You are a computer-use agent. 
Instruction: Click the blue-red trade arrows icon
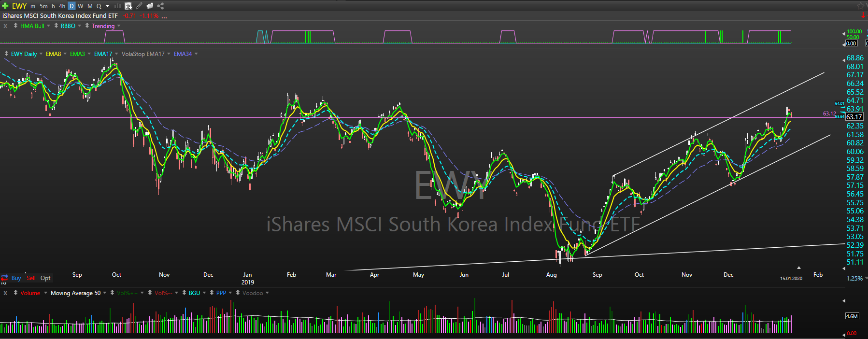(x=4, y=278)
